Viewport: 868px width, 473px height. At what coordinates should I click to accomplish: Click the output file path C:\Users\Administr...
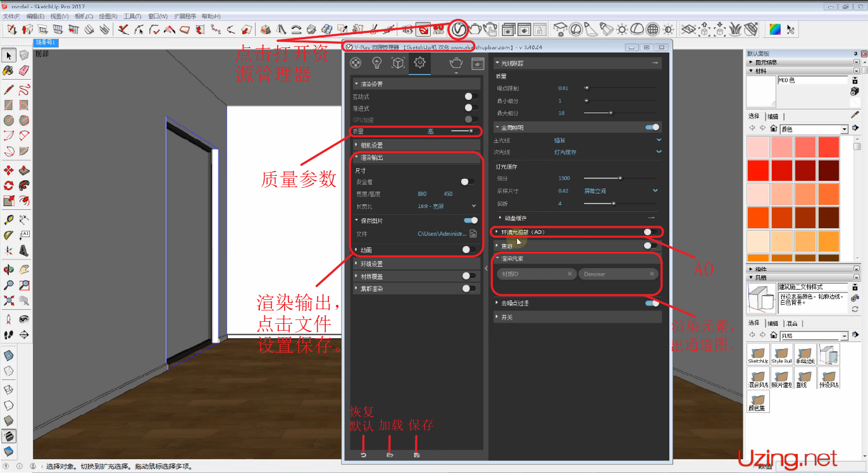442,233
